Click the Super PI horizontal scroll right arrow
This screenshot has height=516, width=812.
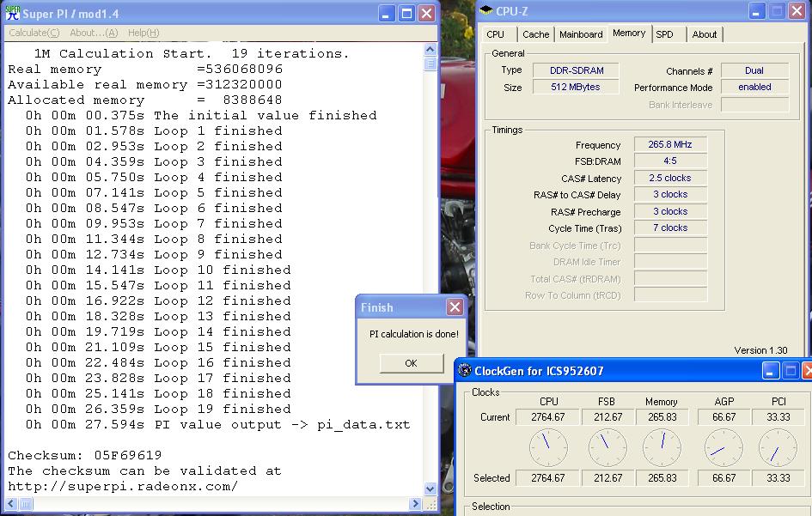(414, 504)
